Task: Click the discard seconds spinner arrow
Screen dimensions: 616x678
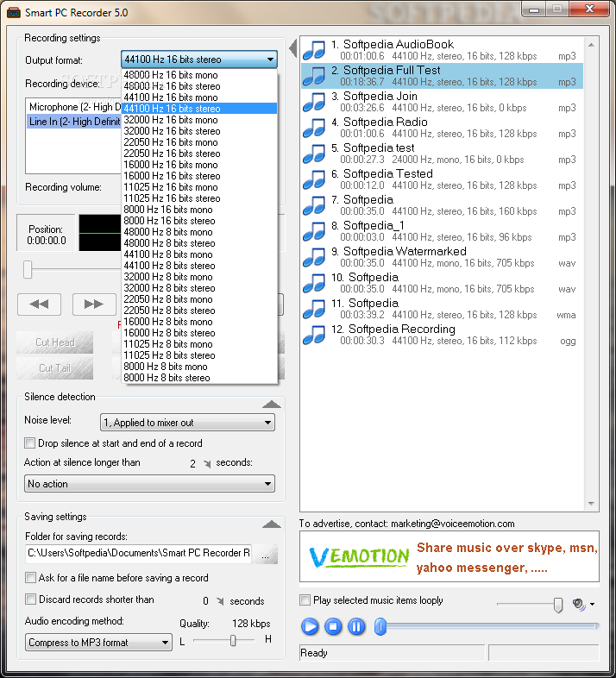Action: [220, 601]
